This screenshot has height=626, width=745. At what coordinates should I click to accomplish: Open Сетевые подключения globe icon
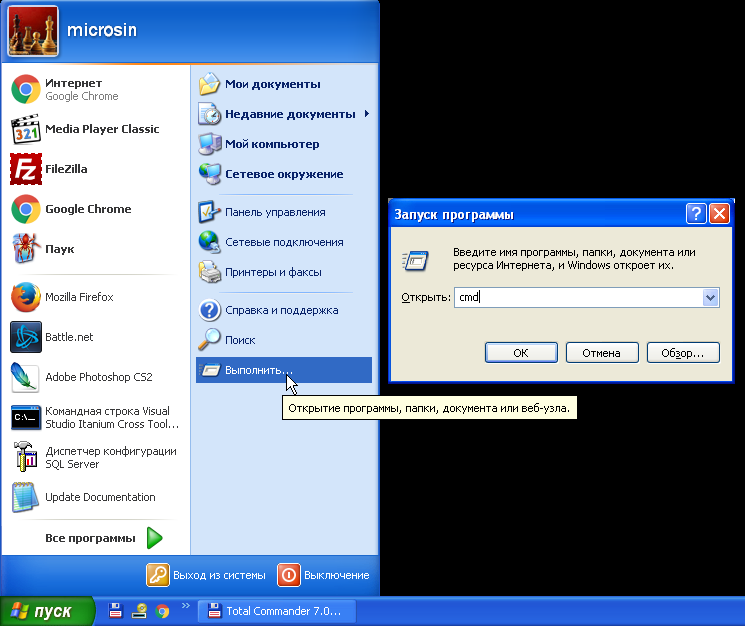tap(210, 242)
